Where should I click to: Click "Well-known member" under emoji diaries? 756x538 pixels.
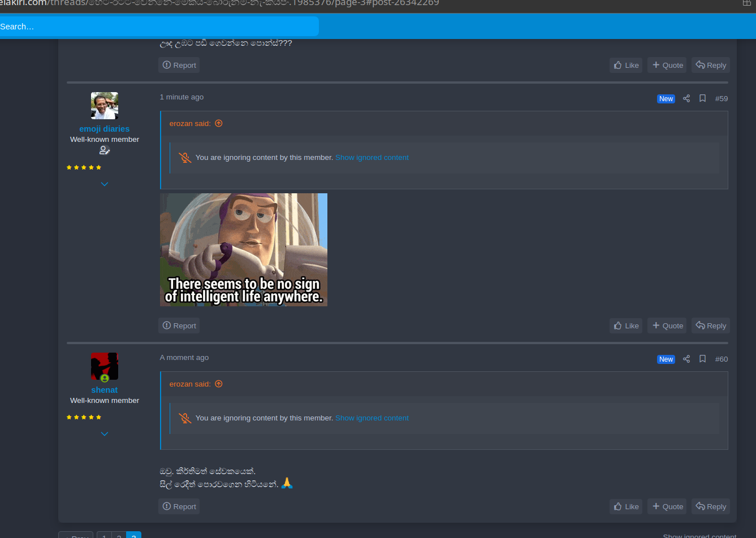click(x=105, y=140)
